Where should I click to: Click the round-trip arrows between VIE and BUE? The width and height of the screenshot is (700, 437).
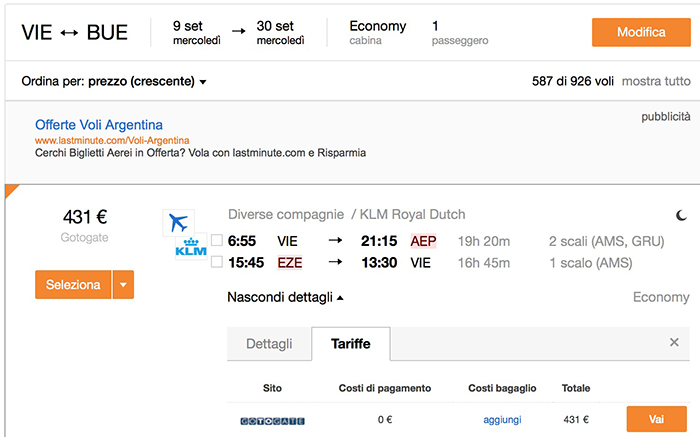click(x=69, y=33)
